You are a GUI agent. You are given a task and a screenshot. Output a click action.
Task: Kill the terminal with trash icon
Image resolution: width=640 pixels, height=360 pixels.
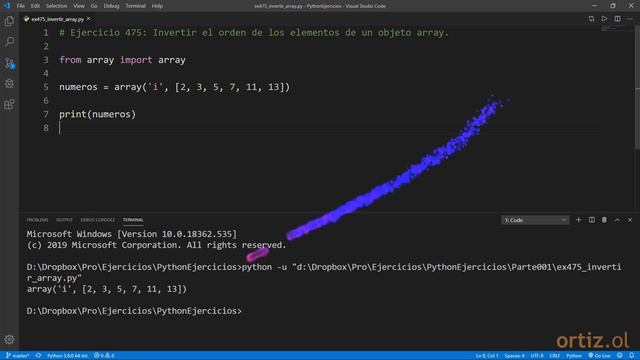click(x=604, y=220)
